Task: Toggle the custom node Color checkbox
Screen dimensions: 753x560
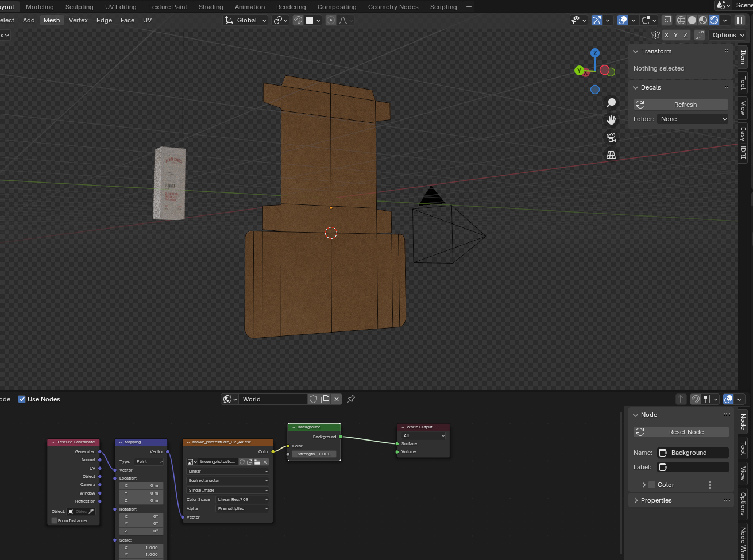Action: pyautogui.click(x=652, y=485)
